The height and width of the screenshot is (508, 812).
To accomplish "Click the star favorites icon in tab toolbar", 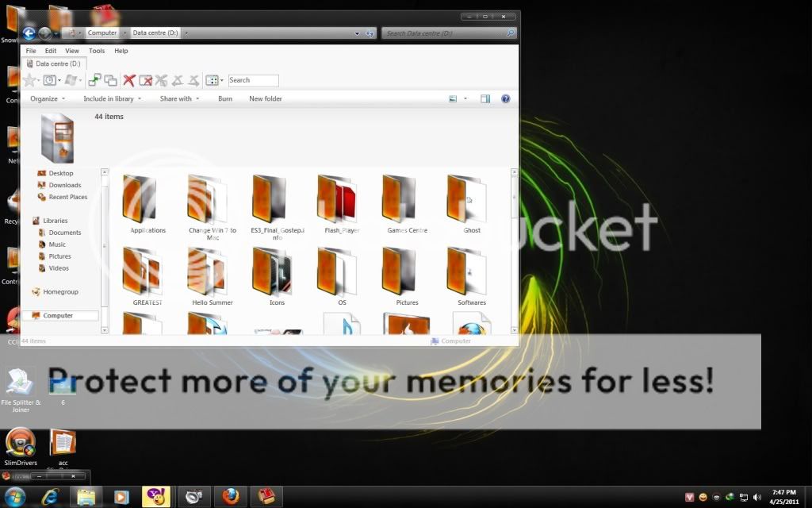I will click(x=29, y=80).
